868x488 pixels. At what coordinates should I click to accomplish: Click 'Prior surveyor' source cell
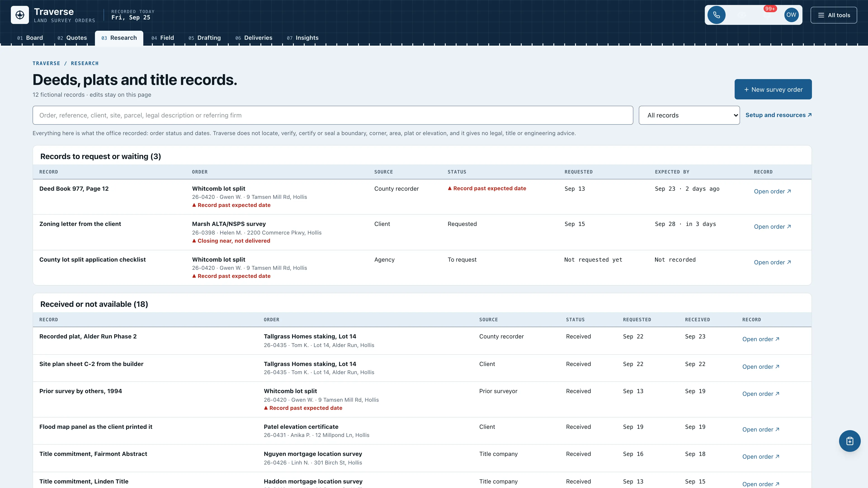tap(498, 391)
